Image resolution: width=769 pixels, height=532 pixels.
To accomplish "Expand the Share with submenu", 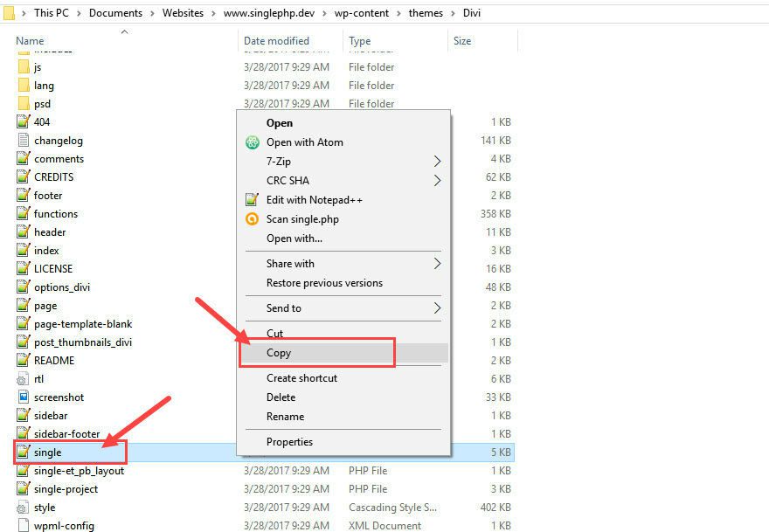I will [x=437, y=264].
